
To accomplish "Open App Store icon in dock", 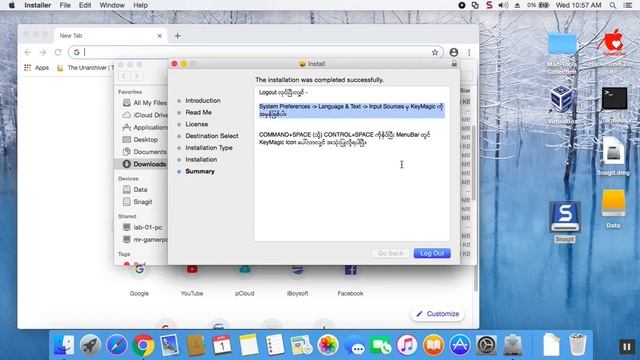I will [x=460, y=345].
